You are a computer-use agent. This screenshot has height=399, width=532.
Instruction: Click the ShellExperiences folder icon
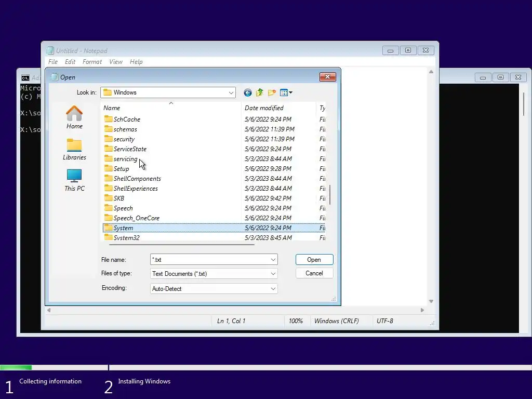pyautogui.click(x=108, y=188)
